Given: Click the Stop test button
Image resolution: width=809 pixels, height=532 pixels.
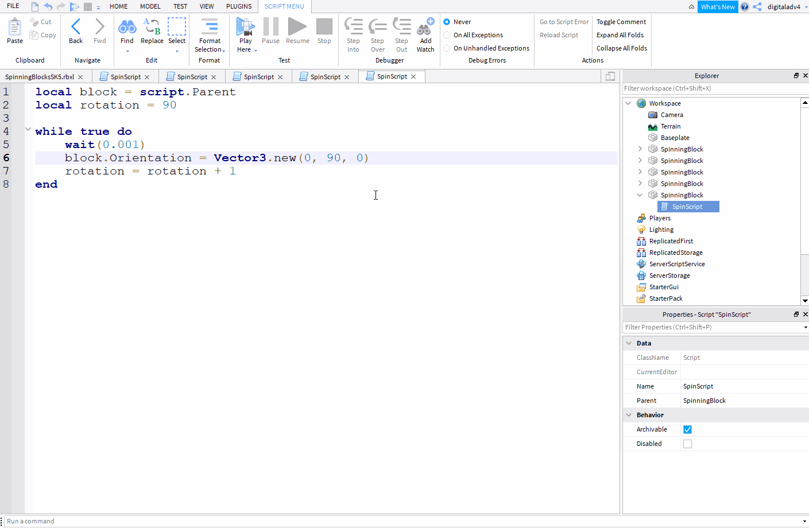Looking at the screenshot, I should 324,26.
